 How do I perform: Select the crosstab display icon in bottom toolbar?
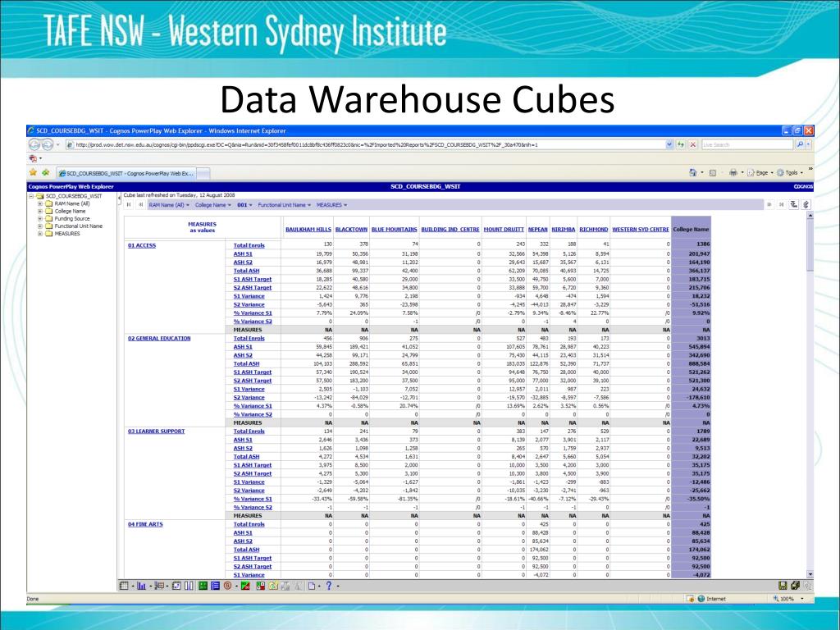[x=124, y=586]
